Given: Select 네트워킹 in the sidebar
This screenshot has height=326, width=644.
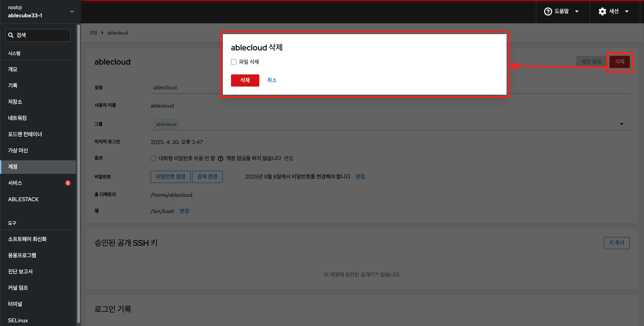Looking at the screenshot, I should pos(38,118).
